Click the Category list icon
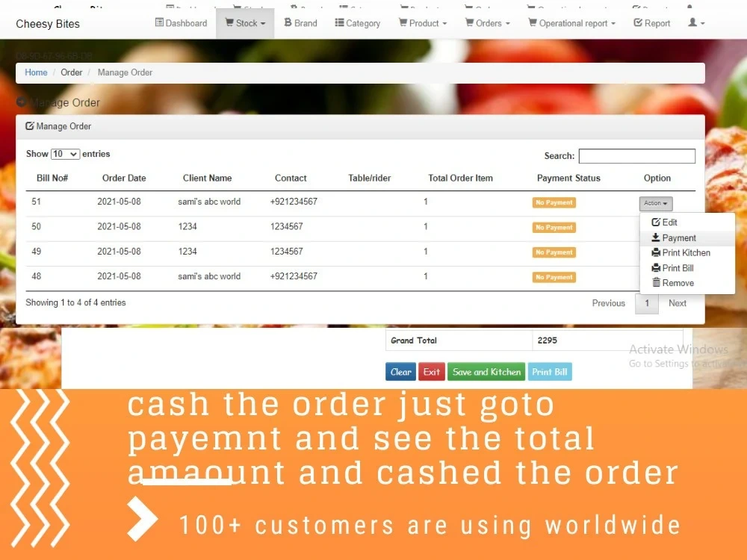This screenshot has width=747, height=560. pos(339,22)
